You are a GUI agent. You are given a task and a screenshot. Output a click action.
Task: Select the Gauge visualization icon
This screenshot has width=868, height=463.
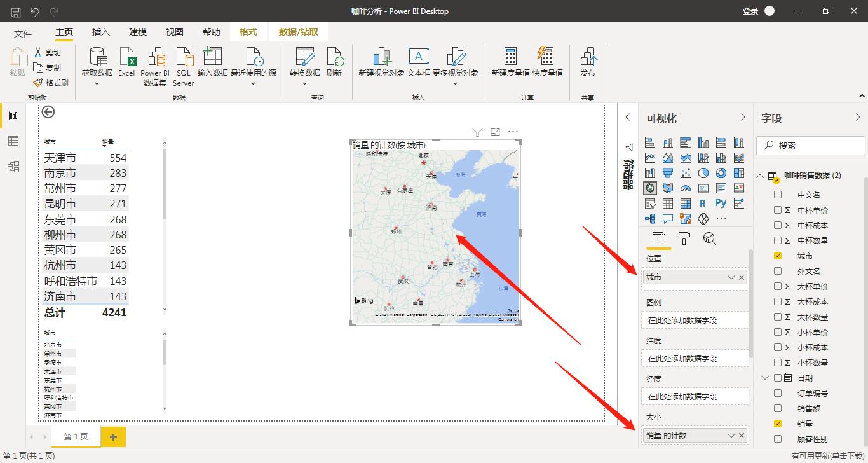coord(686,188)
